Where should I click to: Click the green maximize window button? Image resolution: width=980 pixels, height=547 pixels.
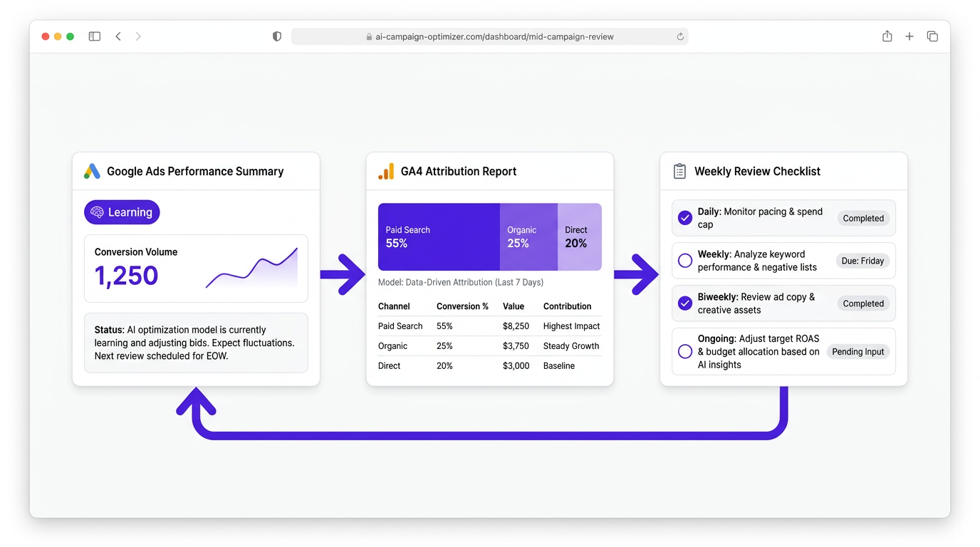[x=70, y=36]
